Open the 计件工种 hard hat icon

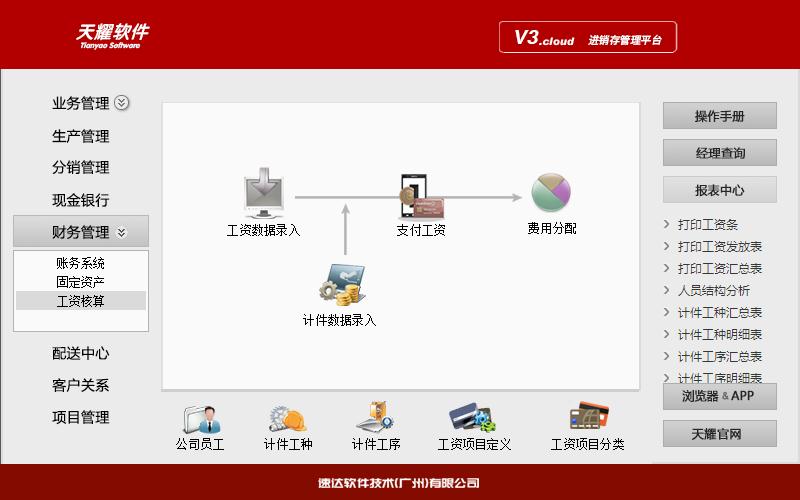(288, 419)
